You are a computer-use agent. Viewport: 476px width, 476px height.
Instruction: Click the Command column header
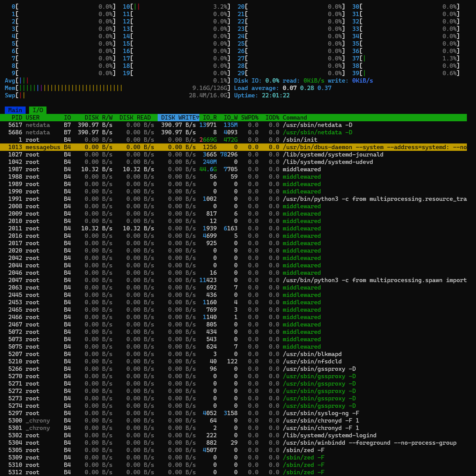(x=294, y=117)
